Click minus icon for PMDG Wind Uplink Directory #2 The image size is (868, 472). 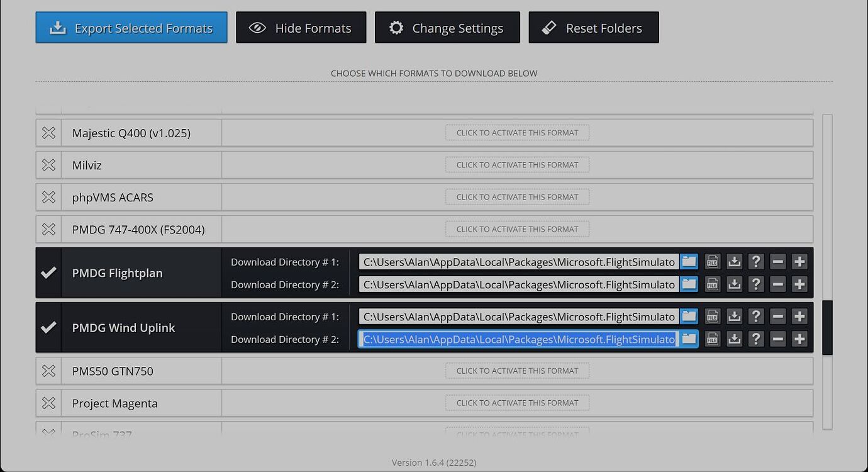coord(778,339)
